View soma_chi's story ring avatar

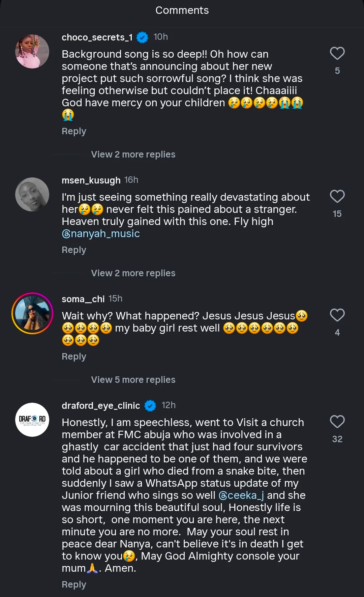pos(32,313)
